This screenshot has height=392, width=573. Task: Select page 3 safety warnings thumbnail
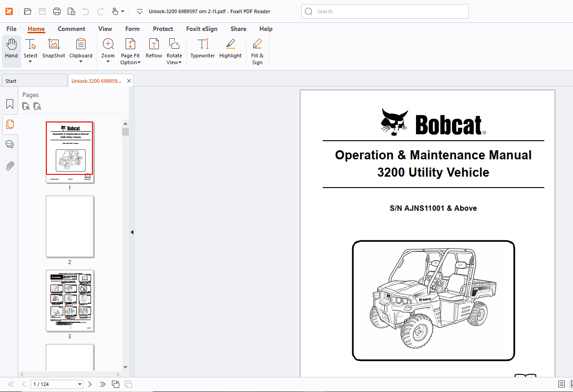pos(70,300)
